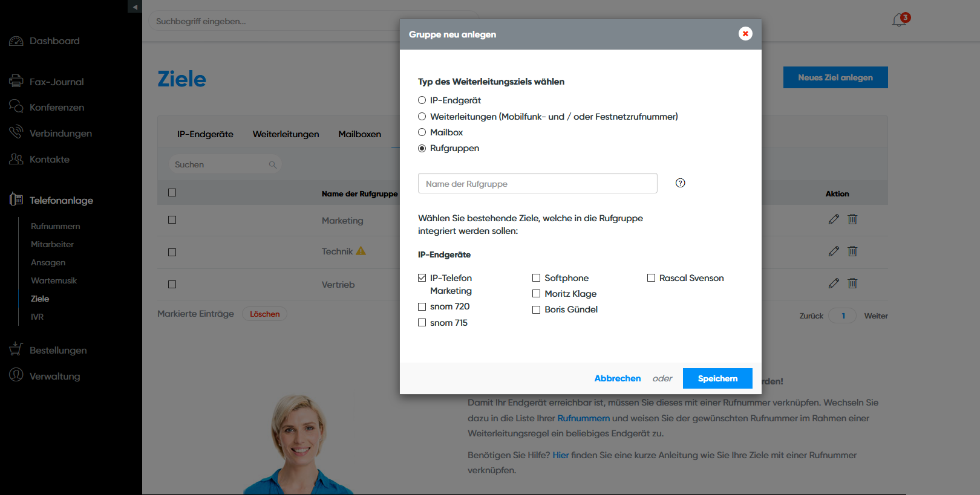This screenshot has height=495, width=980.
Task: Click the pencil icon for Vertrieb
Action: [x=834, y=283]
